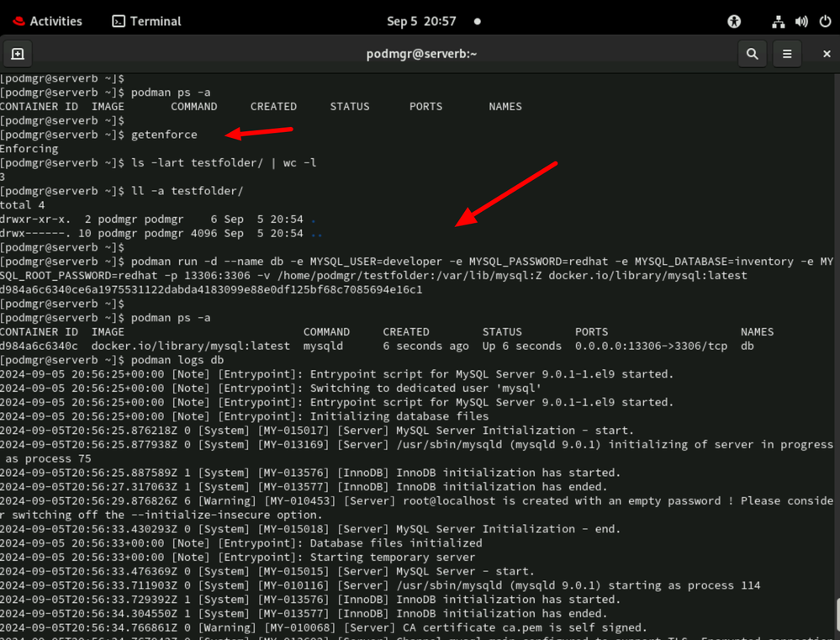
Task: Click the power icon in system tray
Action: pos(825,21)
